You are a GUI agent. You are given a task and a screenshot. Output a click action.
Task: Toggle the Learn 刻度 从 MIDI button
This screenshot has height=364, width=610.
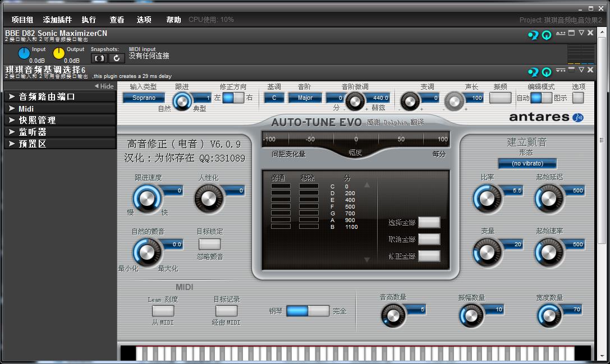point(163,311)
